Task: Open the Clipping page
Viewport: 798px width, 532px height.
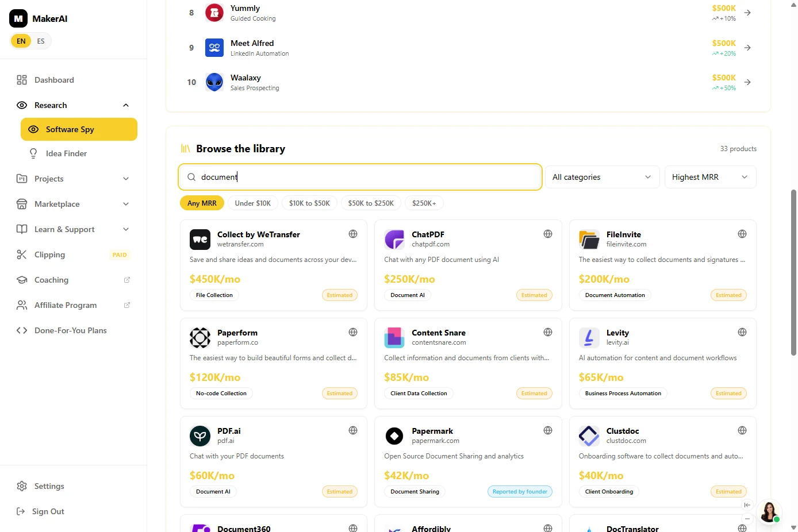Action: point(74,255)
